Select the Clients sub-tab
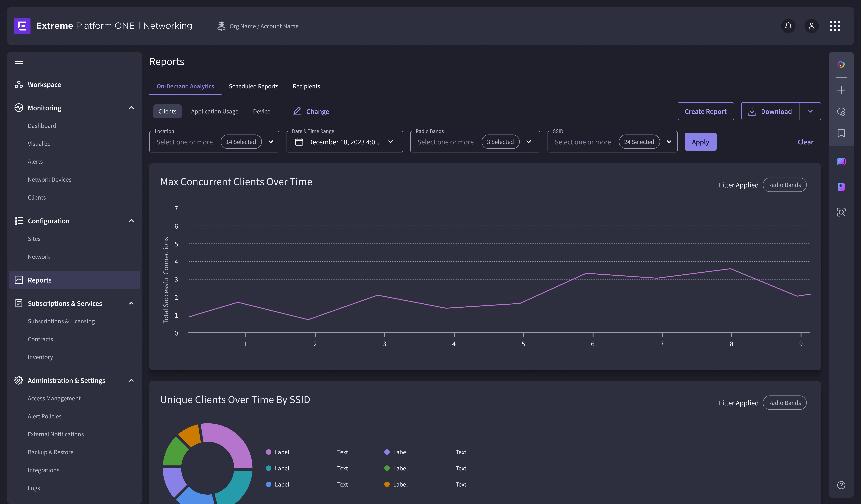The image size is (861, 504). point(167,111)
